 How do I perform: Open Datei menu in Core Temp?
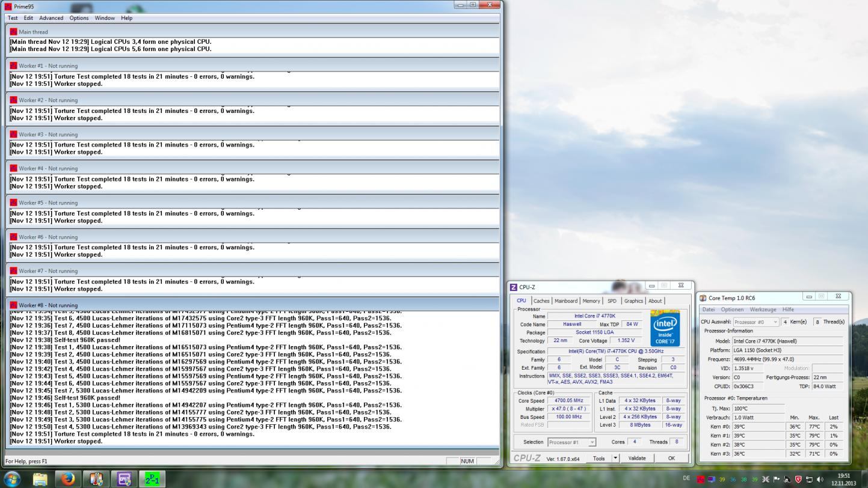pyautogui.click(x=709, y=310)
